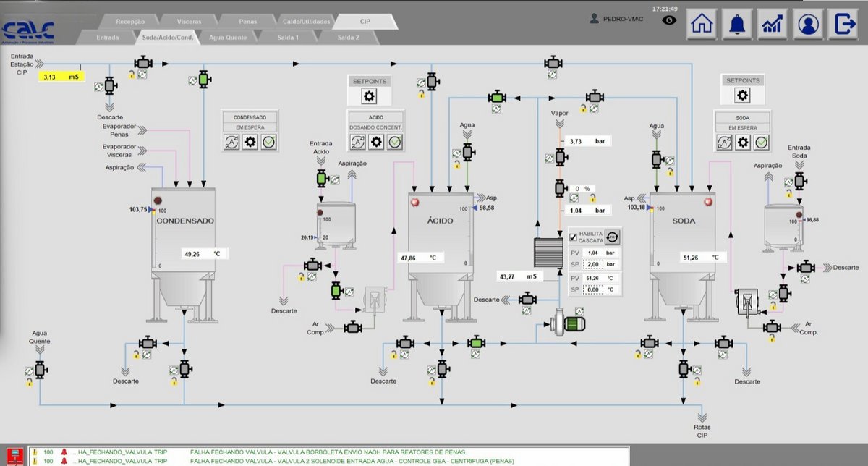The width and height of the screenshot is (868, 466).
Task: Click the temperature SP 0,00 °C field
Action: pyautogui.click(x=593, y=289)
